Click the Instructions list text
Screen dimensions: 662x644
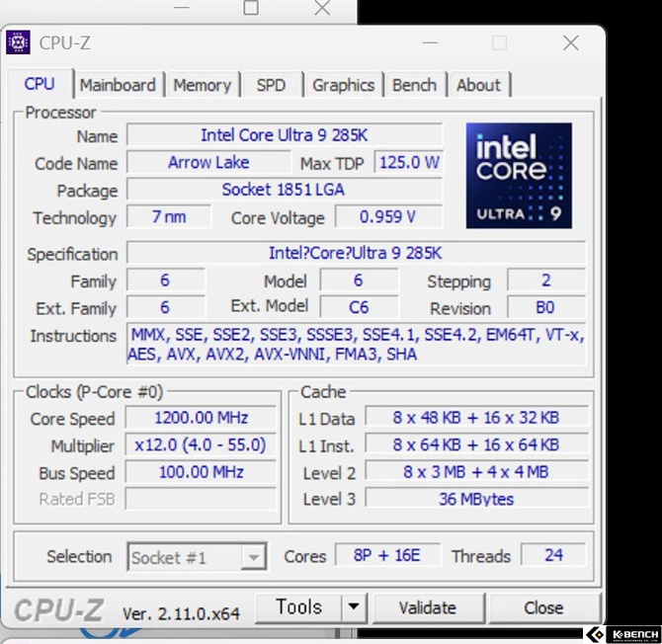tap(356, 345)
